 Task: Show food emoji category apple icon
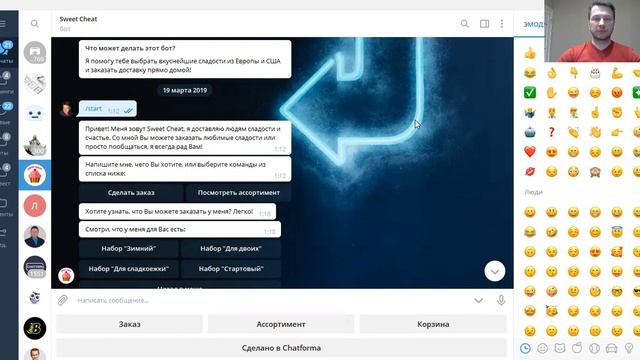(577, 348)
